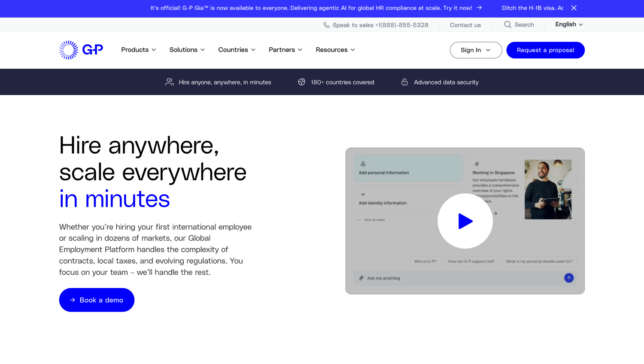Click the Request a proposal button
Viewport: 644px width, 364px height.
(545, 50)
